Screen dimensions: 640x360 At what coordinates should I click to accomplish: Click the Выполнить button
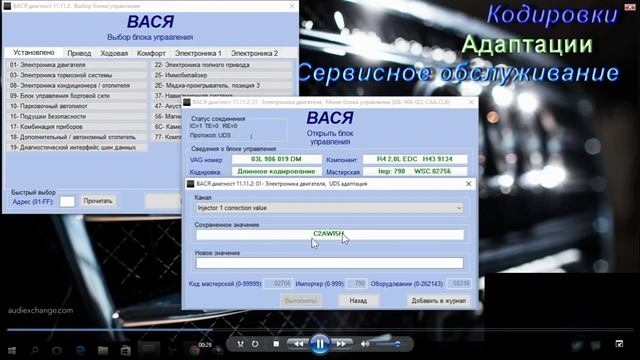point(300,301)
